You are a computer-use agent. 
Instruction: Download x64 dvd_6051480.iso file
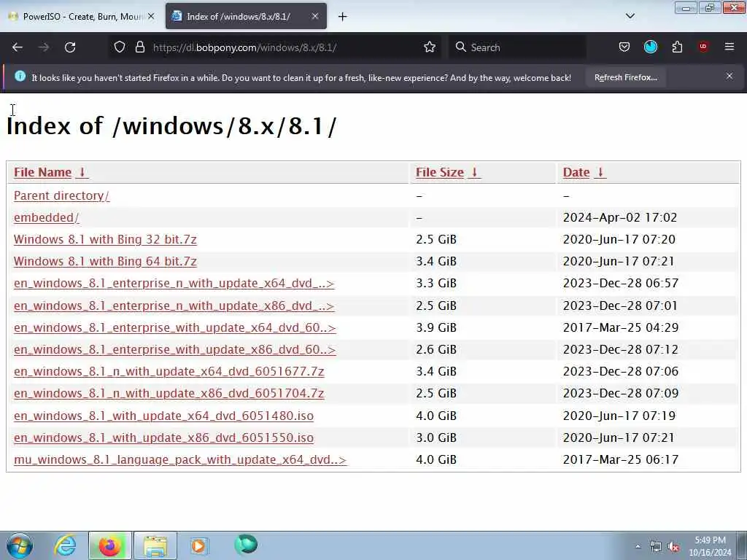point(163,416)
